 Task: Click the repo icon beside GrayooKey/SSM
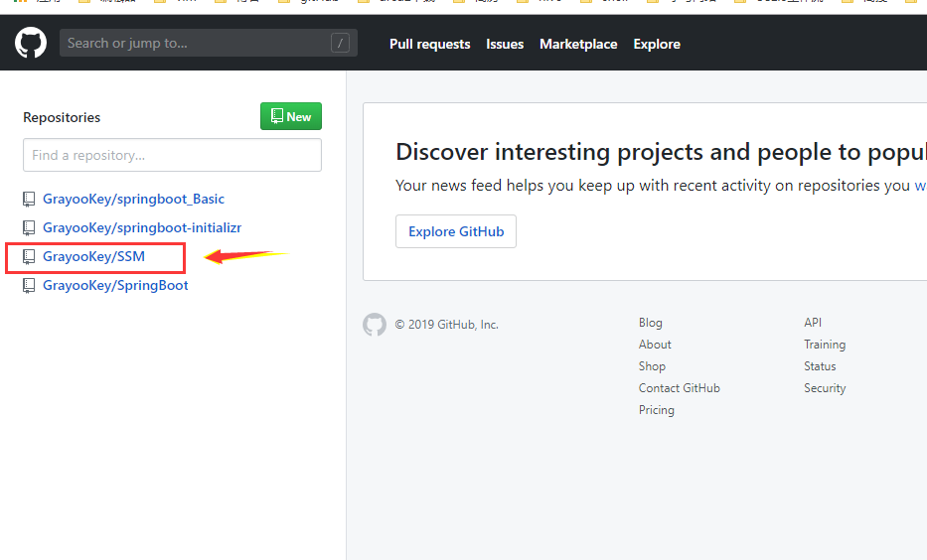[x=29, y=257]
